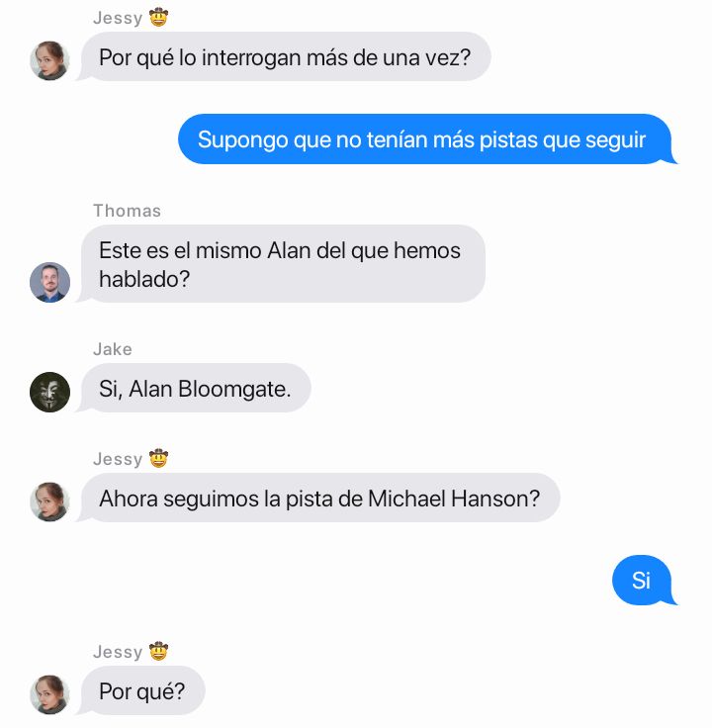Click the 'Si, Alan Bloomgate.' message bubble
The width and height of the screenshot is (712, 728).
tap(195, 388)
